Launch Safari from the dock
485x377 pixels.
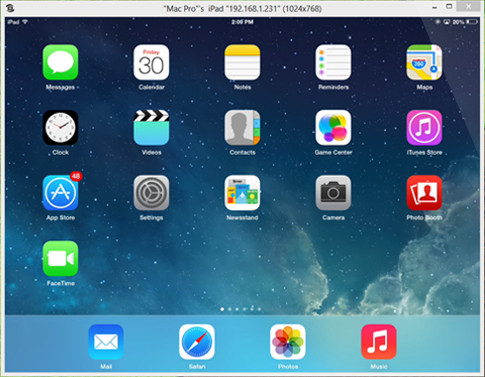[197, 342]
